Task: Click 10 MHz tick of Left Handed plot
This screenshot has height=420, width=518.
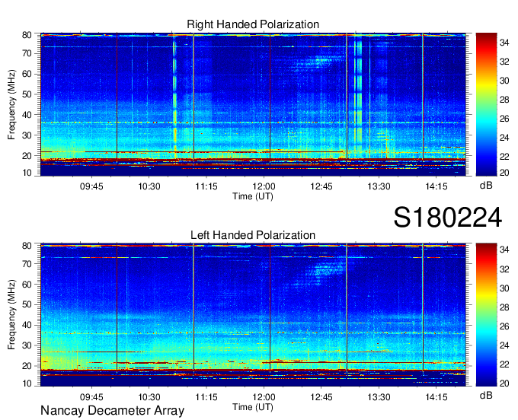Action: (x=27, y=383)
